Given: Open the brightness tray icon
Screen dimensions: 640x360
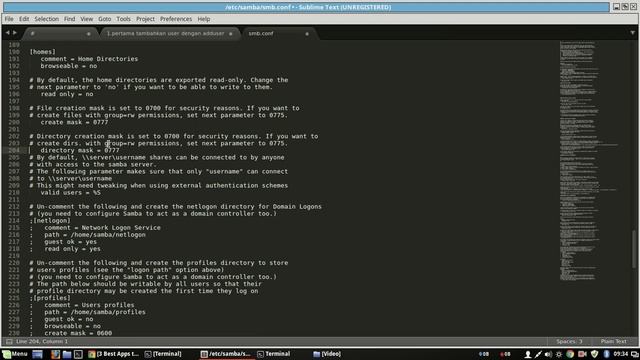Looking at the screenshot, I should pyautogui.click(x=559, y=354).
